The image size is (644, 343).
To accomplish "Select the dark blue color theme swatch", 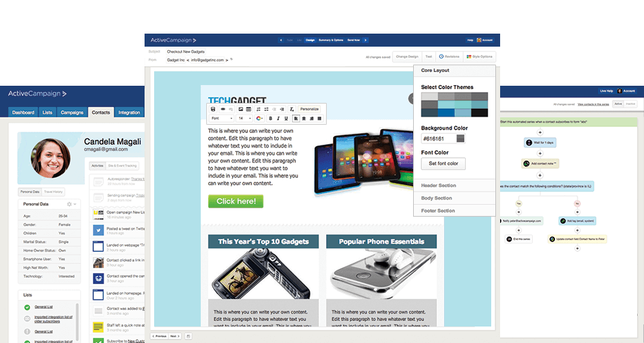I will click(x=446, y=113).
